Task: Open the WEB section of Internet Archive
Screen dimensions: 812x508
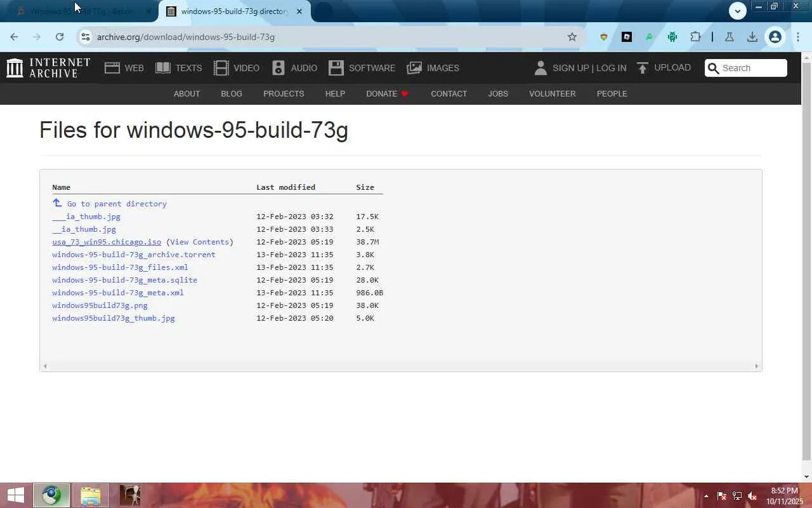Action: [124, 68]
